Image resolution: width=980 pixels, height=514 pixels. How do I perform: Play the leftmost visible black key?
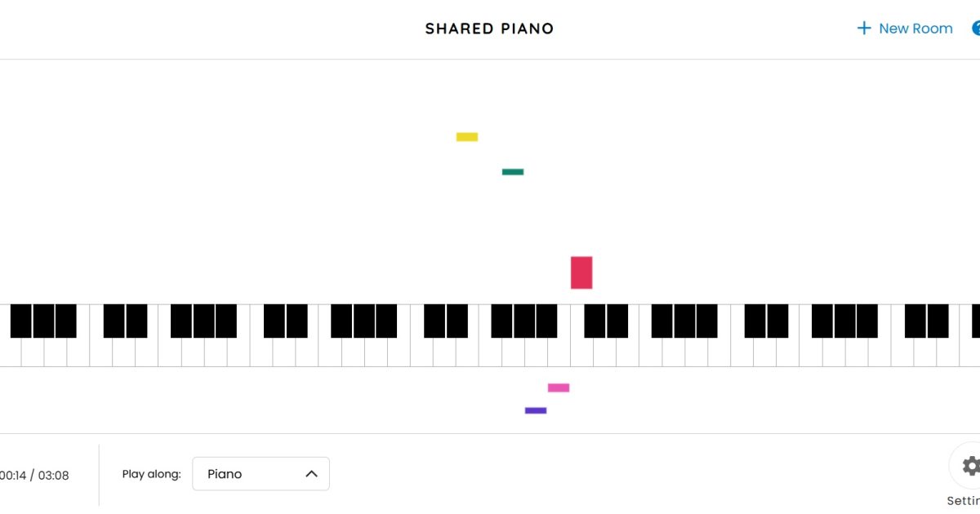coord(20,321)
